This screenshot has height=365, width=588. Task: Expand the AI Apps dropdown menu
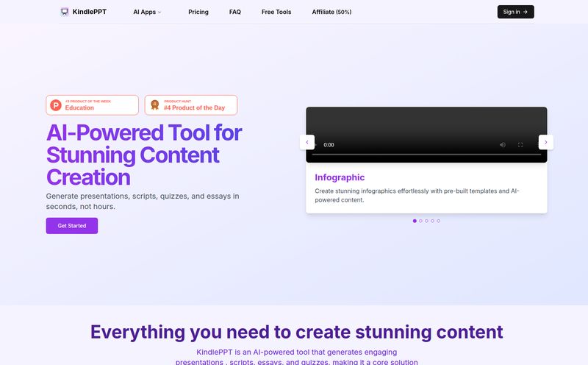[148, 12]
